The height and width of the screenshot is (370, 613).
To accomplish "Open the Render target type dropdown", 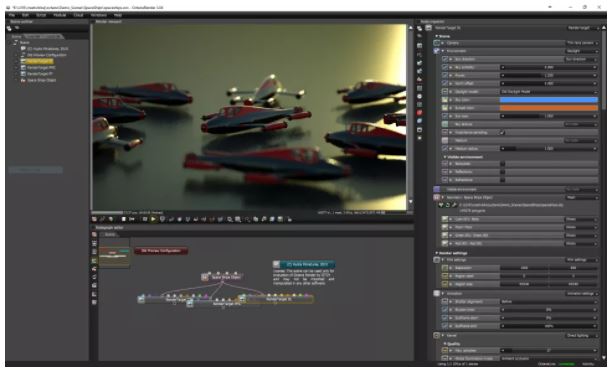I will pyautogui.click(x=583, y=28).
